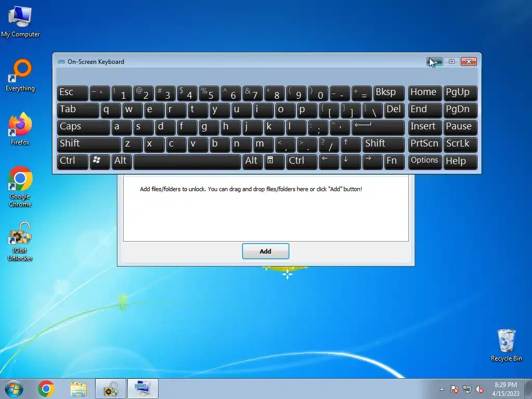Image resolution: width=532 pixels, height=399 pixels.
Task: Click the backslash key
Action: point(373,110)
